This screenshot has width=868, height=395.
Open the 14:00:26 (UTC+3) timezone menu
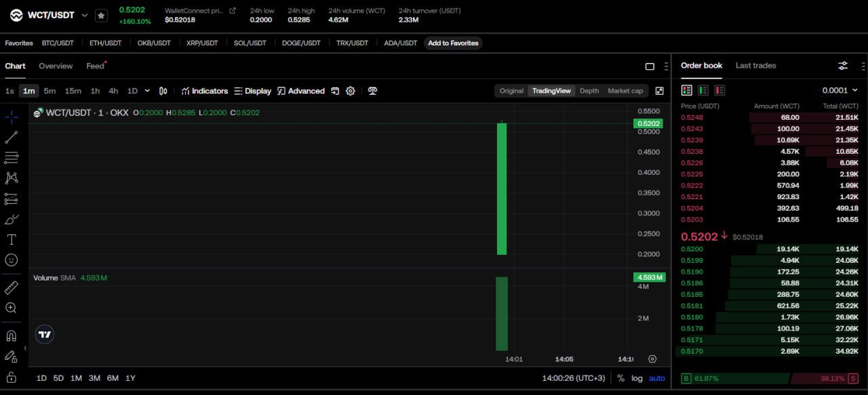tap(575, 378)
